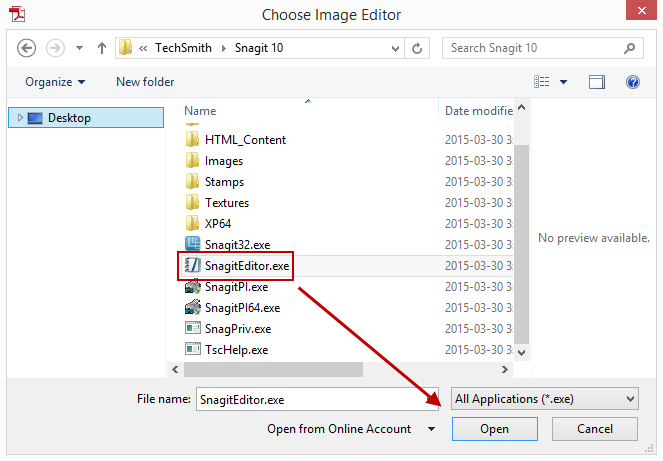The image size is (663, 461).
Task: Go up one folder level
Action: pos(101,48)
